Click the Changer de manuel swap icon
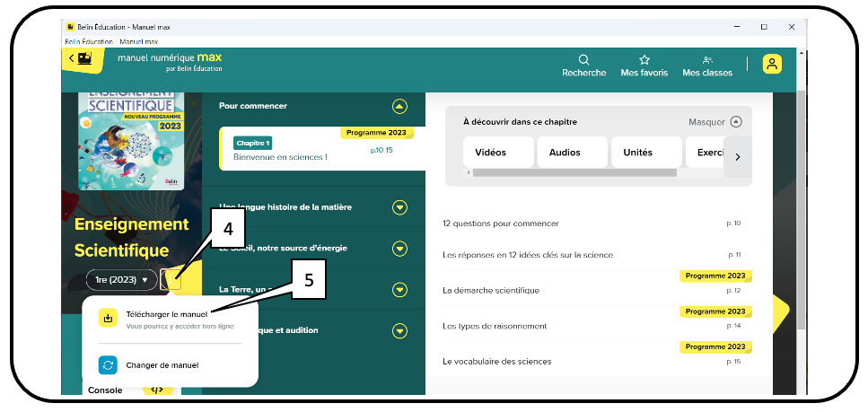868x412 pixels. 108,365
